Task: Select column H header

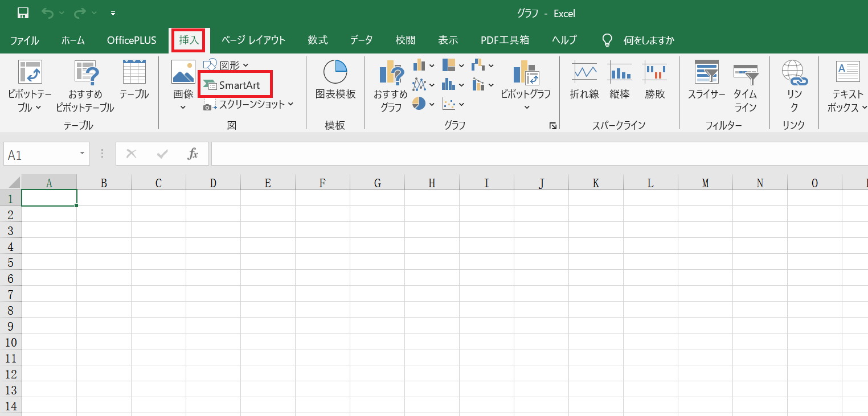Action: click(x=432, y=183)
